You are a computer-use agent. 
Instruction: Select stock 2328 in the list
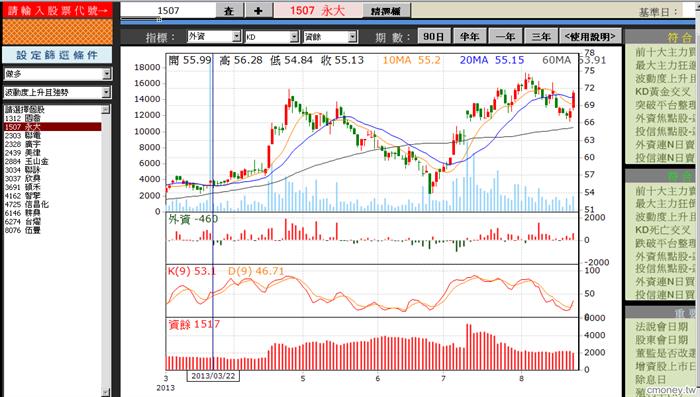pyautogui.click(x=53, y=144)
